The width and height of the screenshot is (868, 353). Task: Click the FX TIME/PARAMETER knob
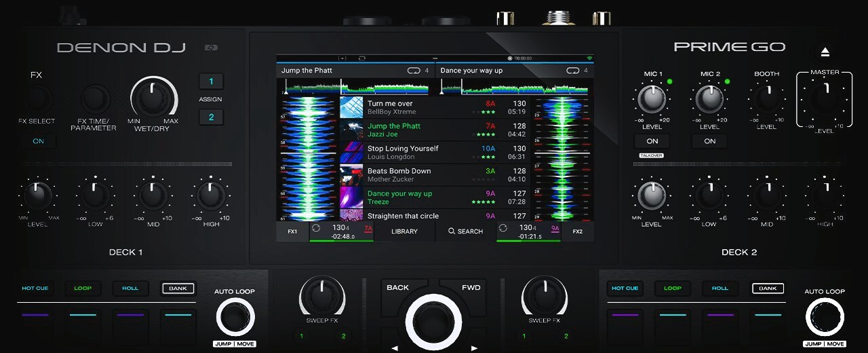[96, 100]
